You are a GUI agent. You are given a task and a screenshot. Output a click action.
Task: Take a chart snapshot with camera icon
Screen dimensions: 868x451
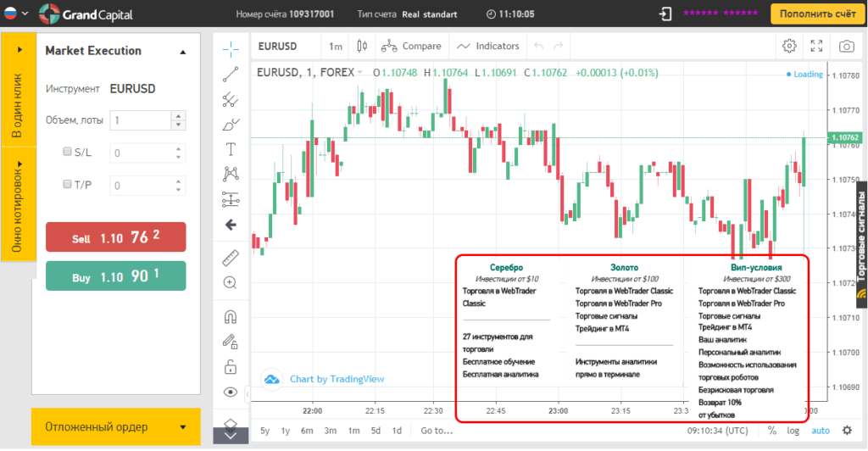(846, 46)
